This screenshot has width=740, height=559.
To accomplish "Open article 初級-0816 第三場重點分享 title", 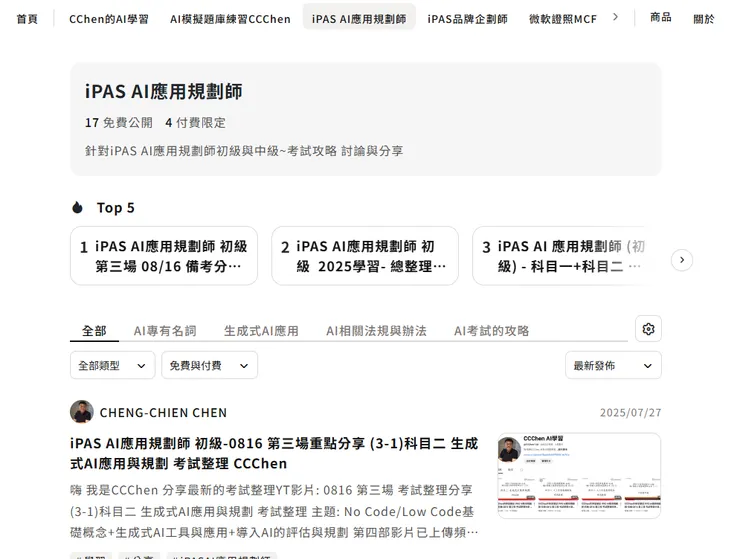I will 274,453.
